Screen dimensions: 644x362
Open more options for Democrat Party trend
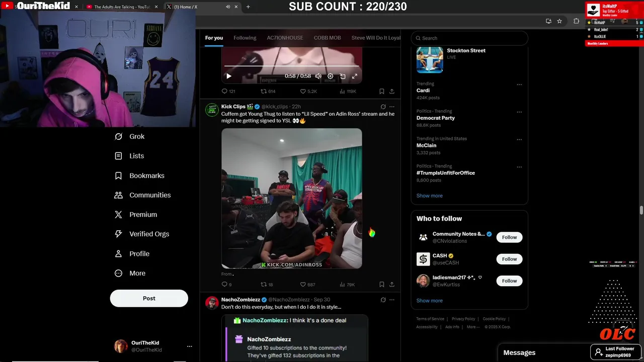(x=519, y=112)
